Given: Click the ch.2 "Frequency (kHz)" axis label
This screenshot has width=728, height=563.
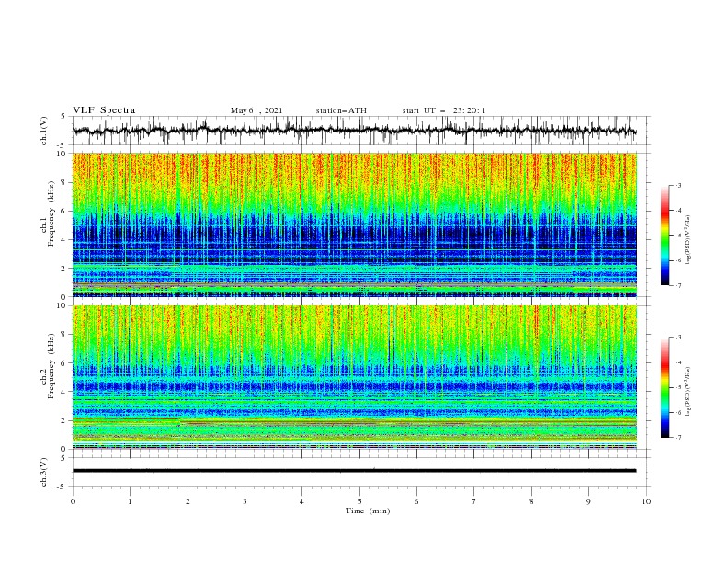Looking at the screenshot, I should click(x=51, y=367).
